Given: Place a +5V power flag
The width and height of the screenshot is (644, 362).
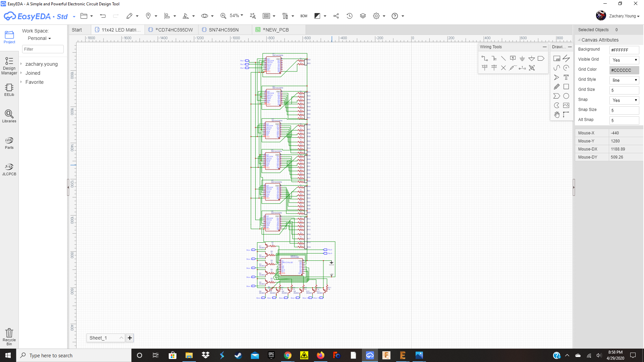Looking at the screenshot, I should [494, 67].
